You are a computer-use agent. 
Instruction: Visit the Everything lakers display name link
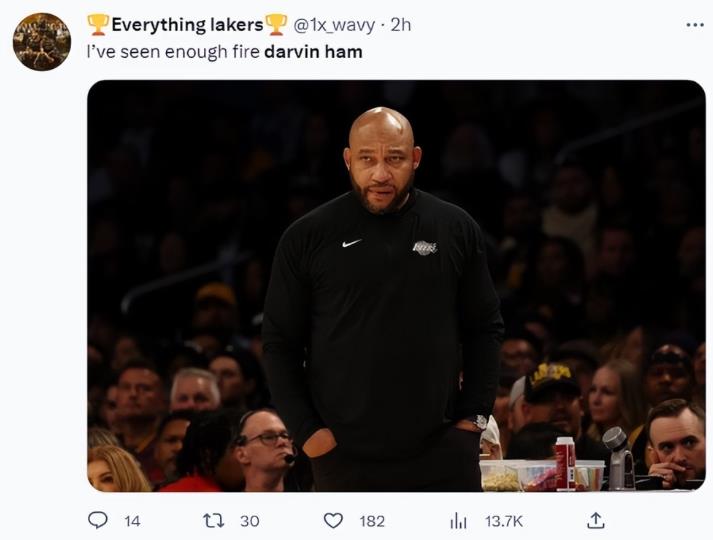(187, 25)
